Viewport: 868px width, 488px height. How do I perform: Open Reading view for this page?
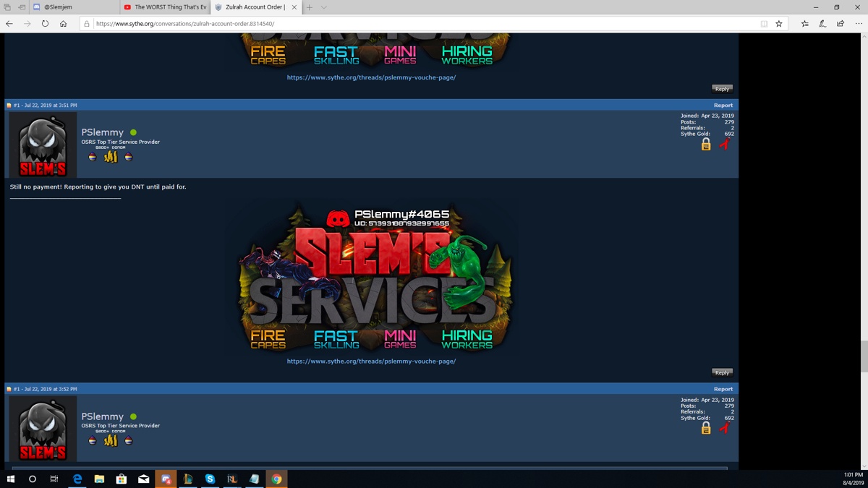[x=764, y=24]
